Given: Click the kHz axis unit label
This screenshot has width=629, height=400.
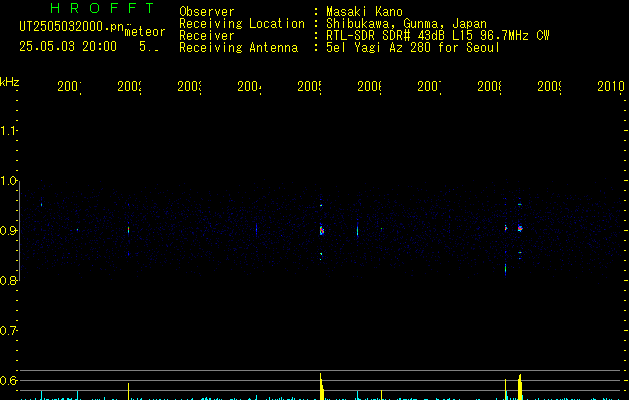Looking at the screenshot, I should pyautogui.click(x=10, y=82).
